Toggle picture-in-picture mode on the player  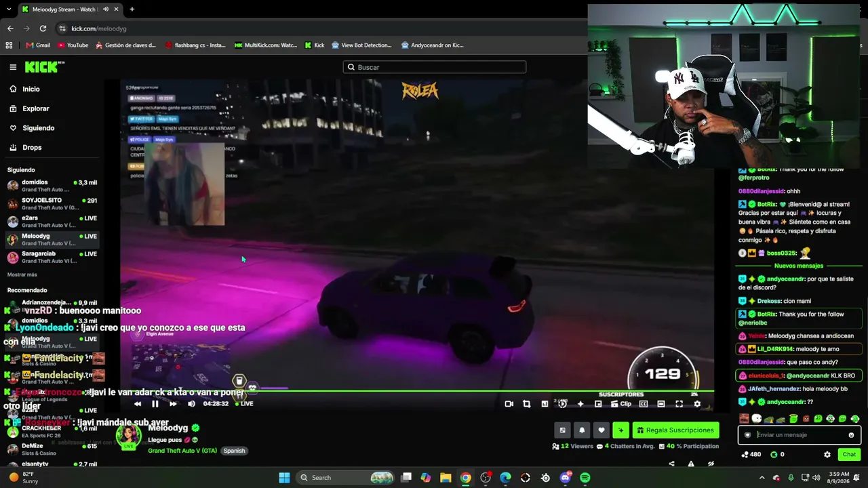[x=598, y=404]
